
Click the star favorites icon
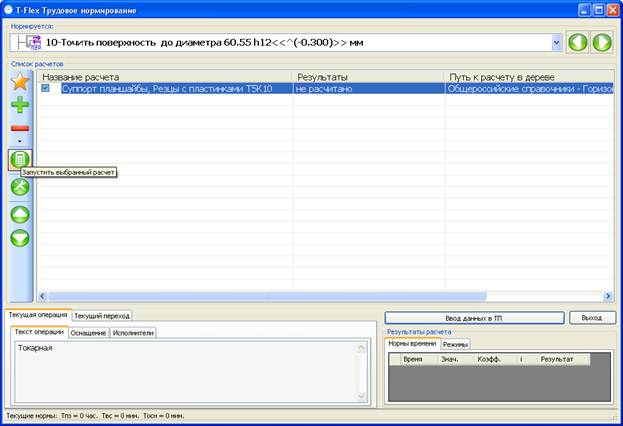click(20, 81)
